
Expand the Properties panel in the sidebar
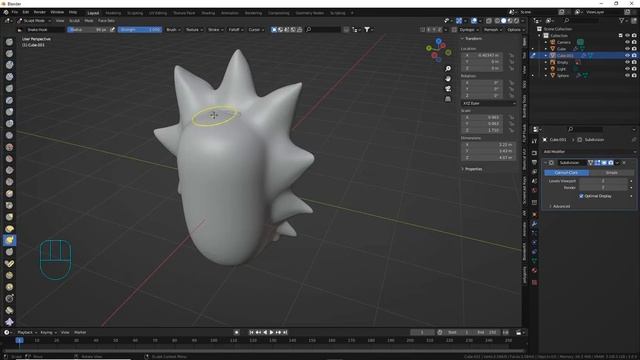(x=472, y=169)
